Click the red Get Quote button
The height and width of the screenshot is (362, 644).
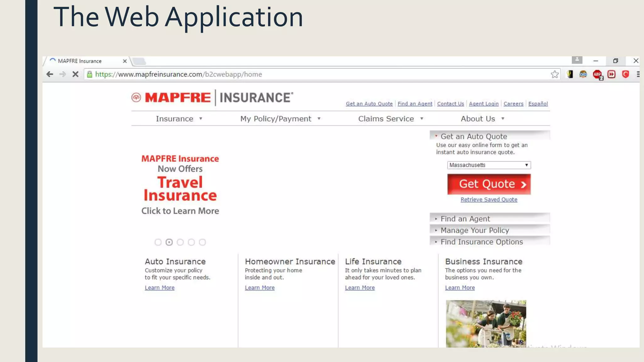[x=489, y=184]
